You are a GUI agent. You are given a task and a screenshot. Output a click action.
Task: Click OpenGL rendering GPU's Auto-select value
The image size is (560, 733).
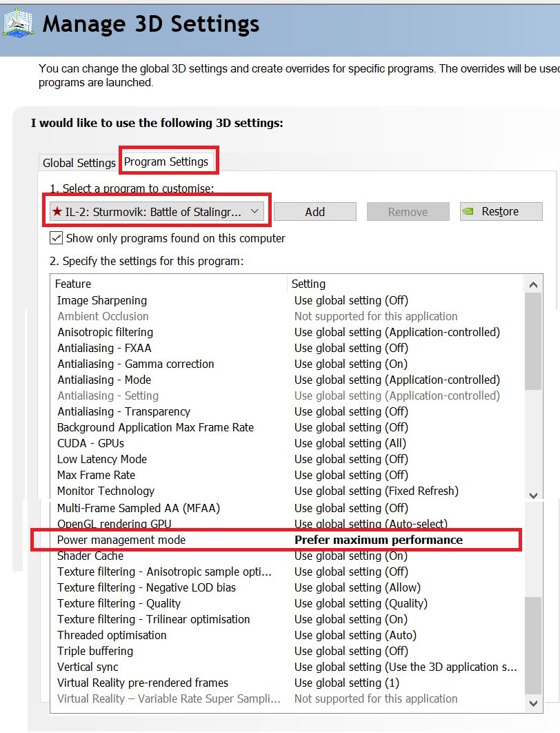(x=371, y=524)
